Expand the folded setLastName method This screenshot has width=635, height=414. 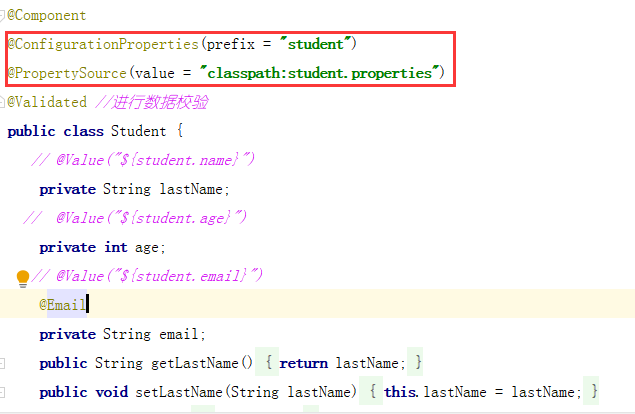[x=2, y=392]
